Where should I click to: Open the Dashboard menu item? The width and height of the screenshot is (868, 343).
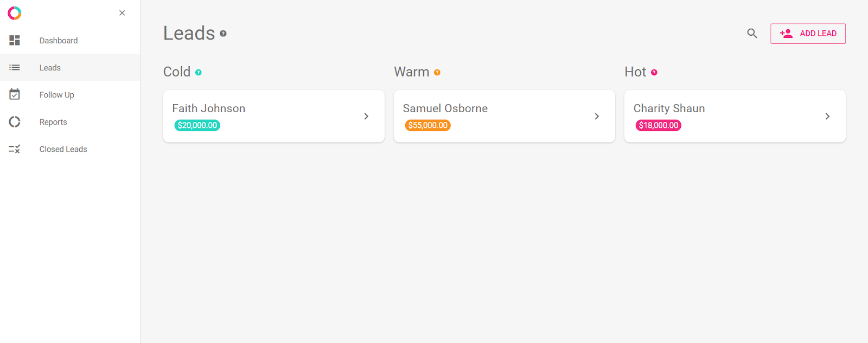click(x=70, y=41)
